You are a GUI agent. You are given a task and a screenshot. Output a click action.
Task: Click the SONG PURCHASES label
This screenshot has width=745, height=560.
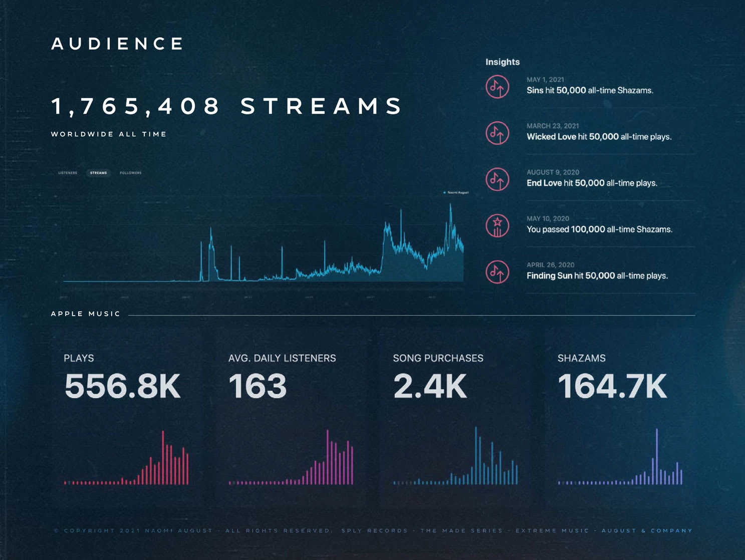coord(438,358)
